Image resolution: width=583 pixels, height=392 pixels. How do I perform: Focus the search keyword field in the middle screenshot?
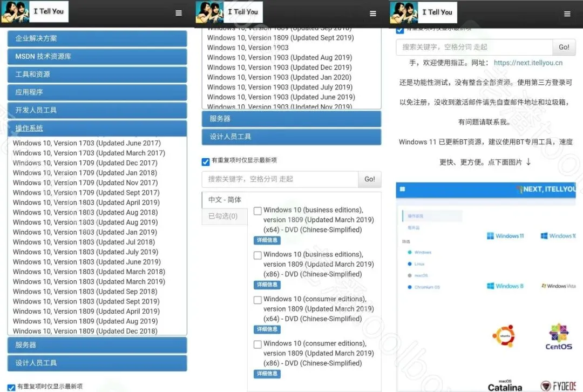tap(280, 179)
